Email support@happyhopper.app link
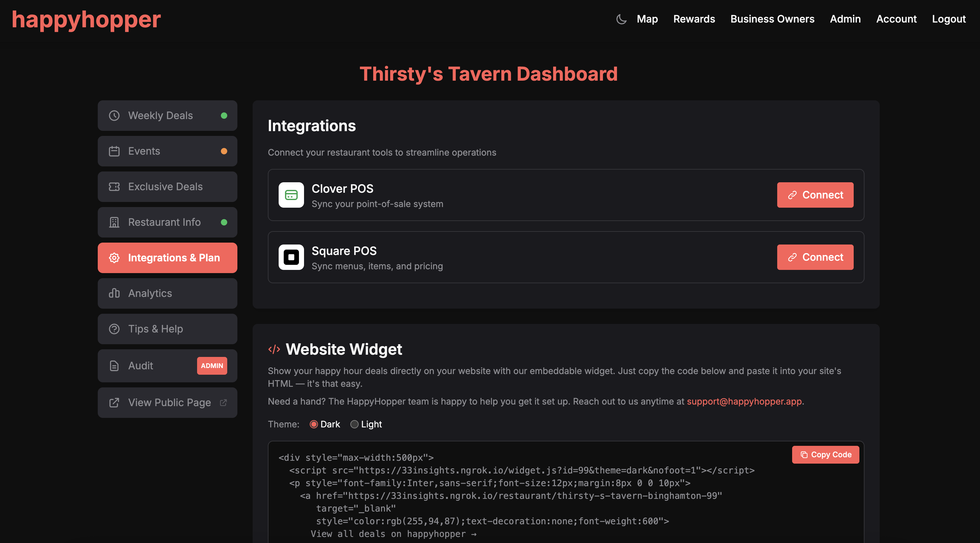This screenshot has width=980, height=543. pos(744,401)
